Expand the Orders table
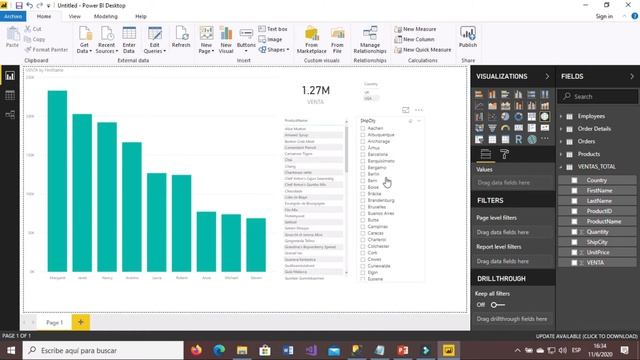This screenshot has height=360, width=640. point(561,142)
